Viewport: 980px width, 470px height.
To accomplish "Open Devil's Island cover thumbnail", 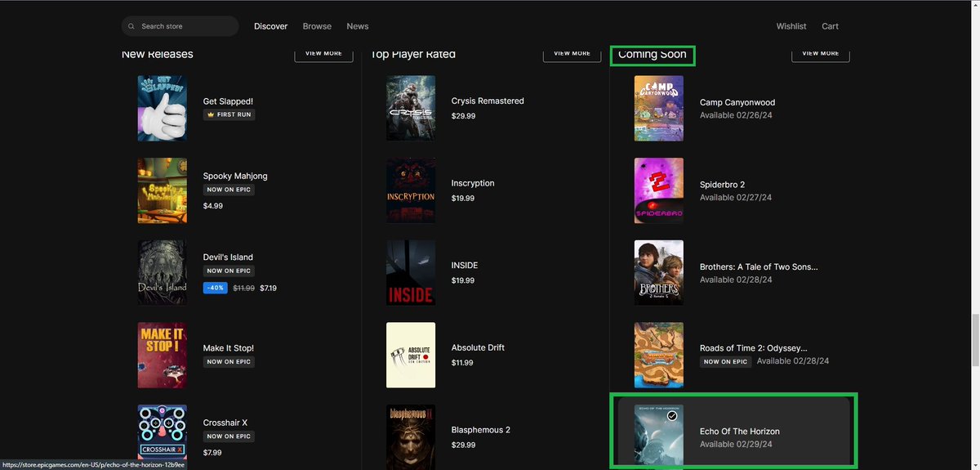I will pos(163,272).
